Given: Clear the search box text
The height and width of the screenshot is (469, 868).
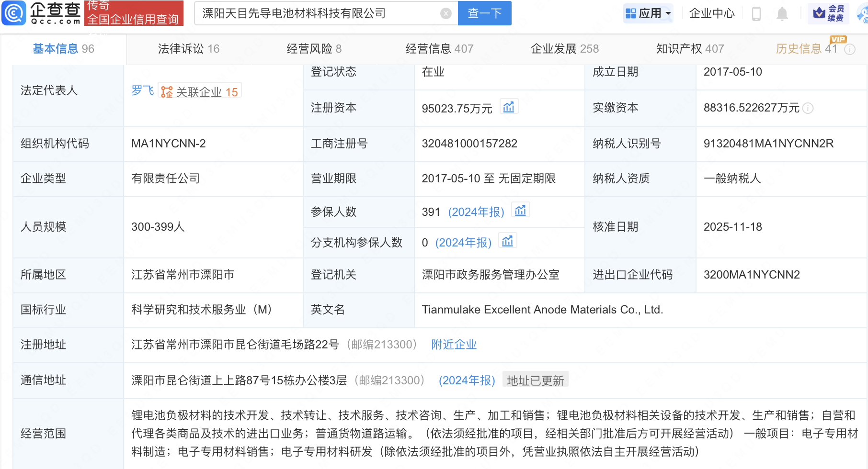Looking at the screenshot, I should coord(445,13).
